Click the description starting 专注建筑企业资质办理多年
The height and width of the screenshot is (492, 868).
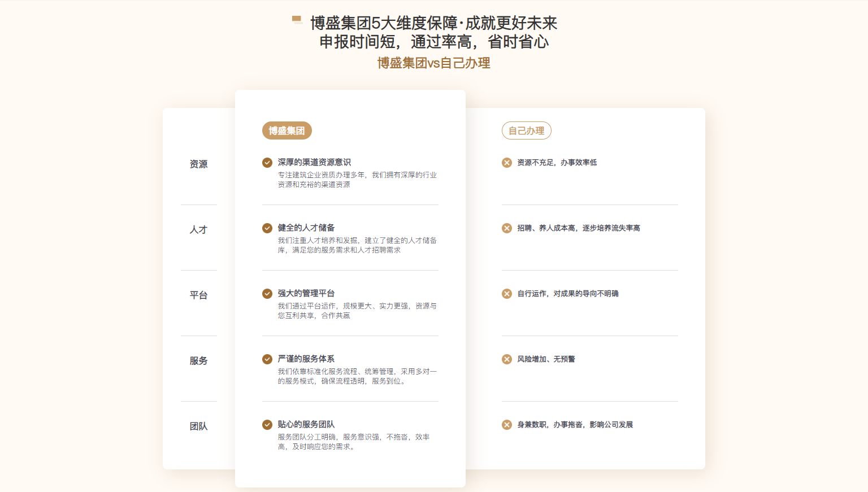point(357,180)
